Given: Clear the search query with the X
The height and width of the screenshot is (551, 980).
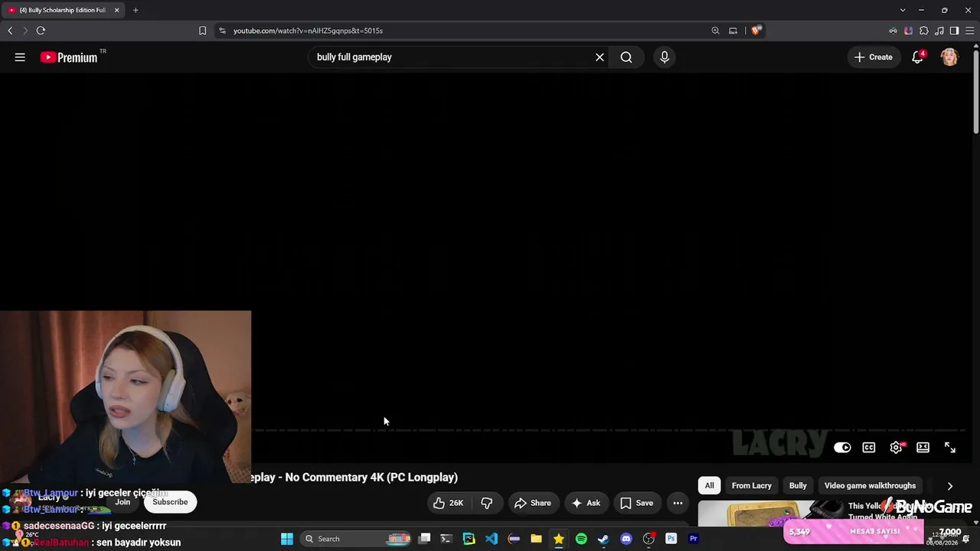Looking at the screenshot, I should coord(599,57).
